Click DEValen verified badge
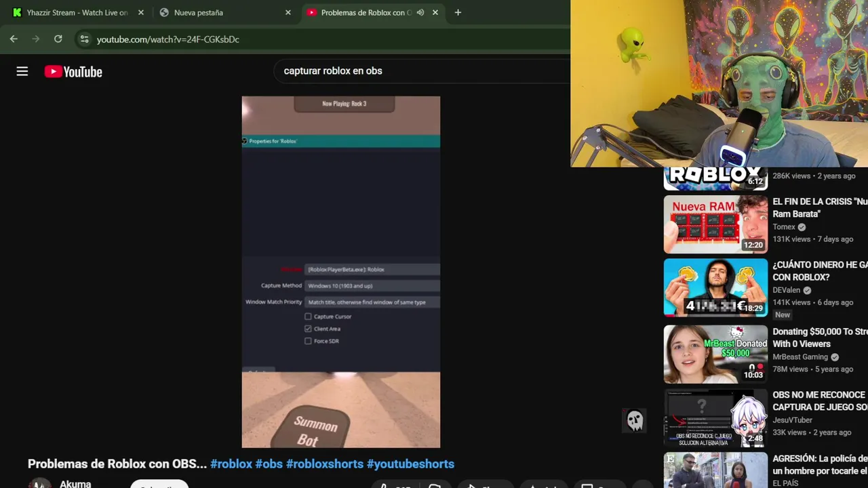The width and height of the screenshot is (868, 488). coord(807,290)
